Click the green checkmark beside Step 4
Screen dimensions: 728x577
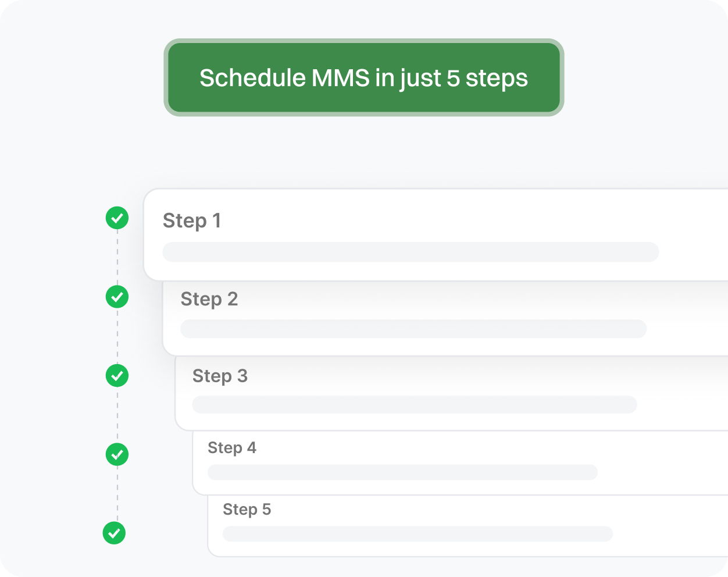tap(117, 454)
